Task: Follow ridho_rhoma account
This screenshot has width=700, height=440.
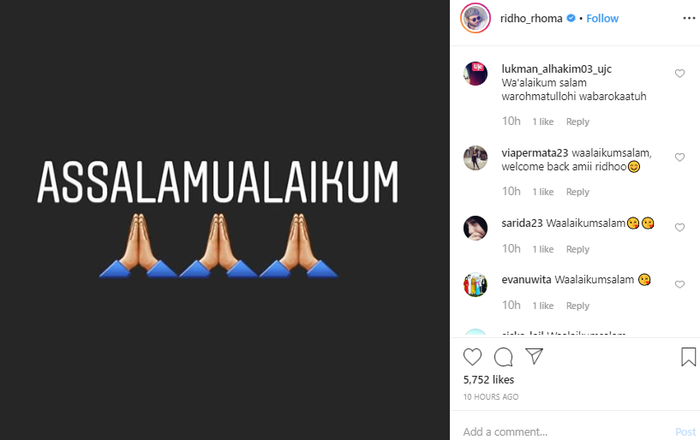Action: pos(602,18)
